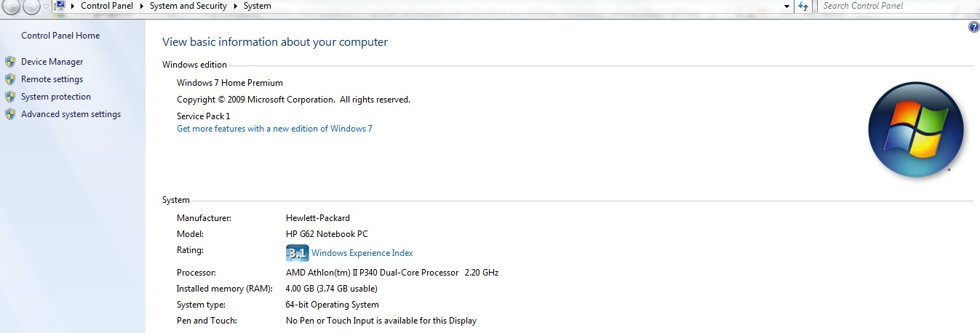The height and width of the screenshot is (333, 980).
Task: Click the computer icon in address bar
Action: 60,5
